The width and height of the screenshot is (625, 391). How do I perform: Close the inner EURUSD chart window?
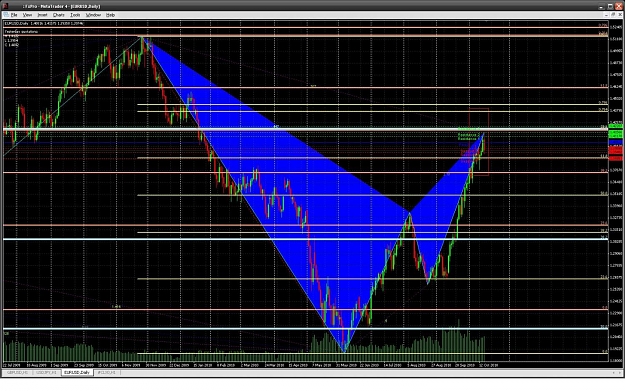coord(620,15)
